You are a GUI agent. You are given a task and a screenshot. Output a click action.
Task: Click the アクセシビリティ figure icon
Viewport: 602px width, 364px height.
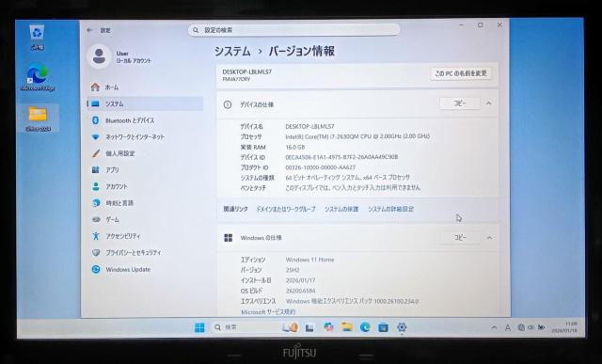tap(96, 236)
